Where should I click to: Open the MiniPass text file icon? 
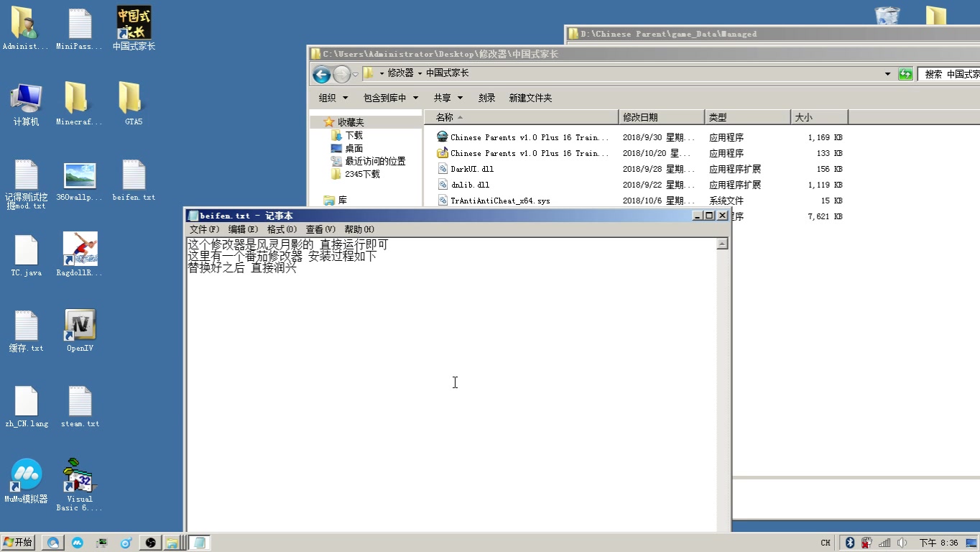[80, 29]
